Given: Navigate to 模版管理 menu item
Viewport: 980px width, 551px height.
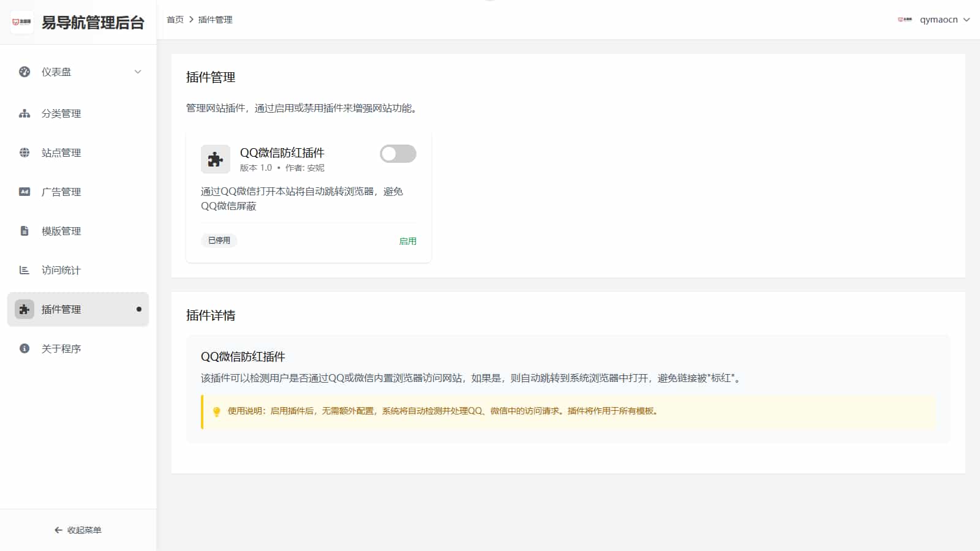Looking at the screenshot, I should click(78, 231).
